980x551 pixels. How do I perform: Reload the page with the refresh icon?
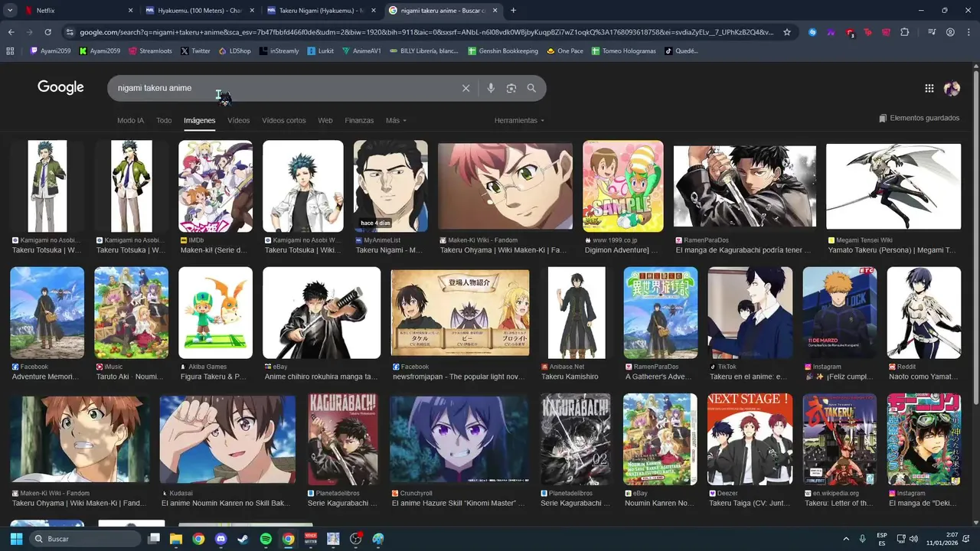[47, 32]
